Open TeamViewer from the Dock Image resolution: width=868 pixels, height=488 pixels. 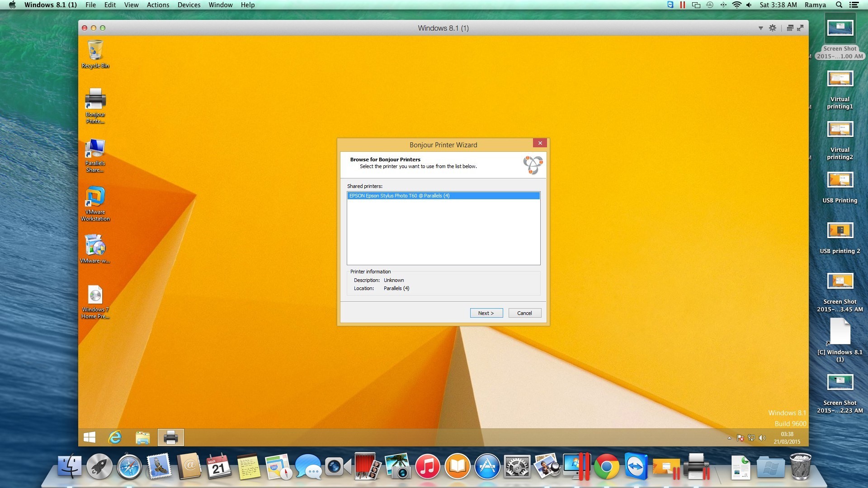coord(636,466)
